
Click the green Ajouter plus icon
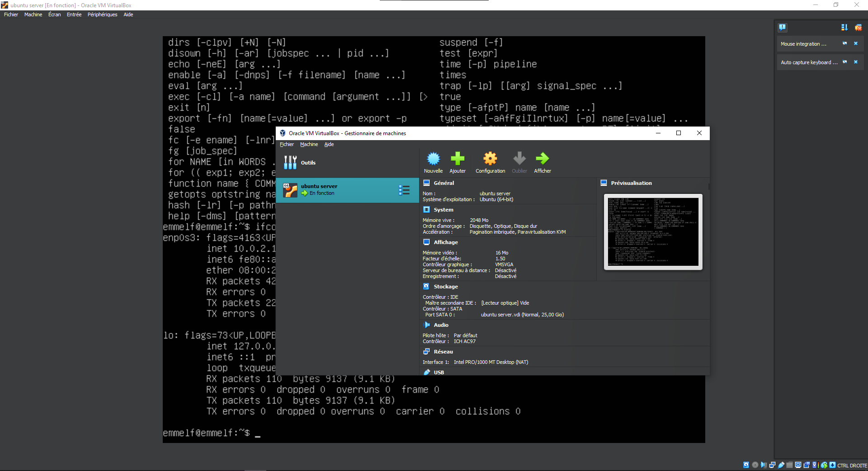coord(458,159)
